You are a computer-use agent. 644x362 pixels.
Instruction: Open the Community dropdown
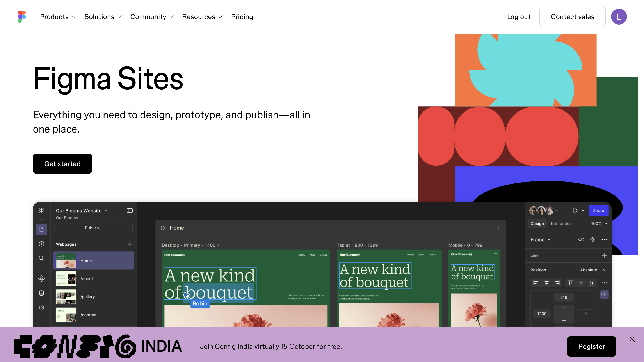pyautogui.click(x=152, y=17)
